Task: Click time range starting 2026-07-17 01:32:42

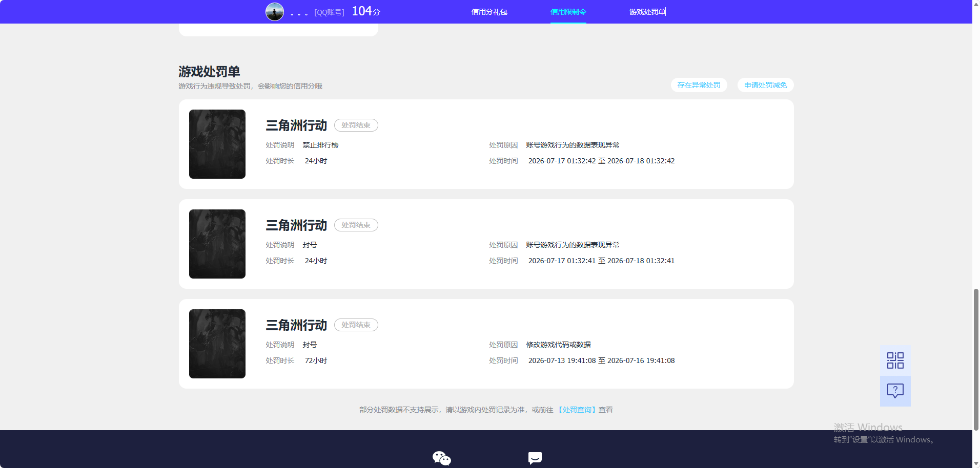Action: (601, 161)
